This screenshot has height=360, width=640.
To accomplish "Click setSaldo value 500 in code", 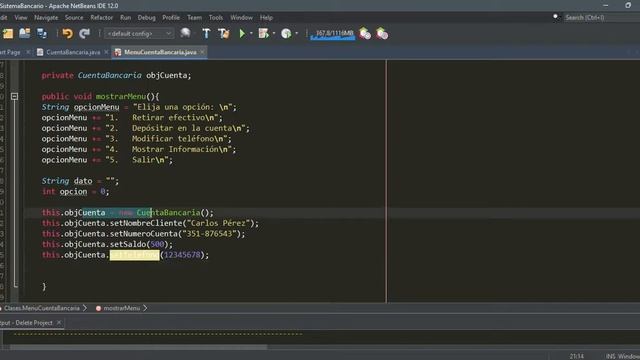I will (x=157, y=244).
